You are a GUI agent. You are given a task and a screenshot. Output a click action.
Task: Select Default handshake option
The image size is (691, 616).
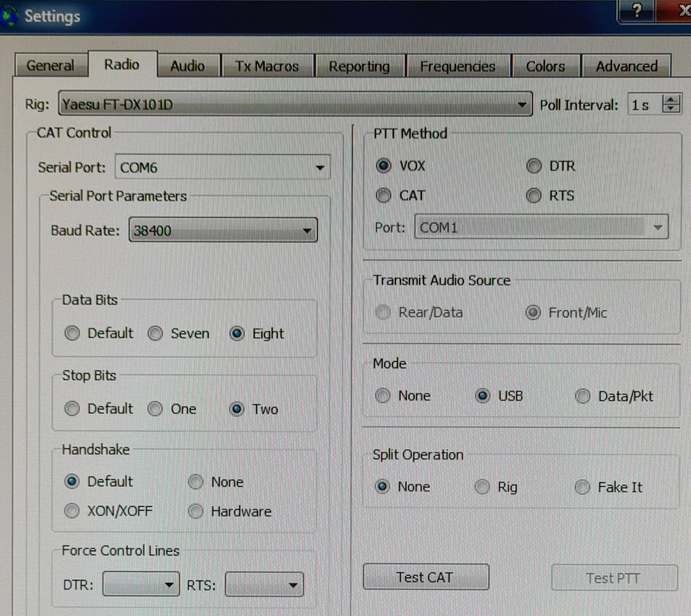pos(98,481)
